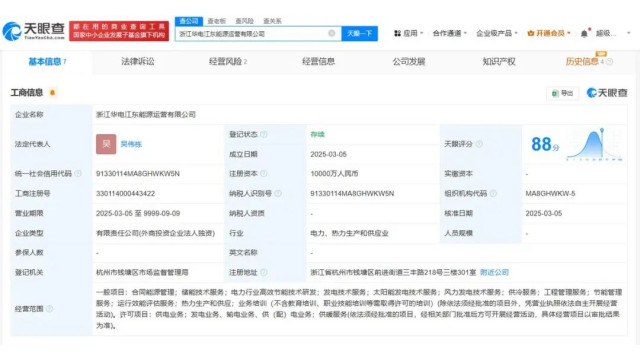Select the 查关系 search tab

tap(272, 21)
